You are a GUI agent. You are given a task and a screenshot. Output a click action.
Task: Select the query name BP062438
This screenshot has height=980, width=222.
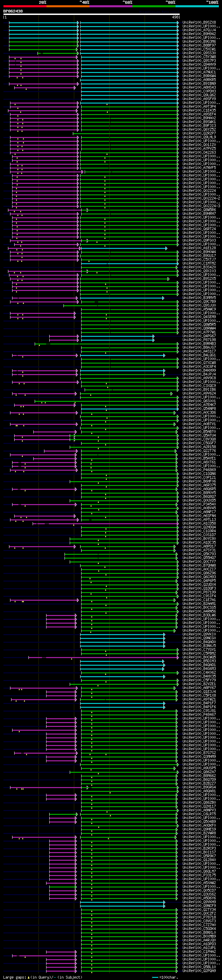(13, 11)
